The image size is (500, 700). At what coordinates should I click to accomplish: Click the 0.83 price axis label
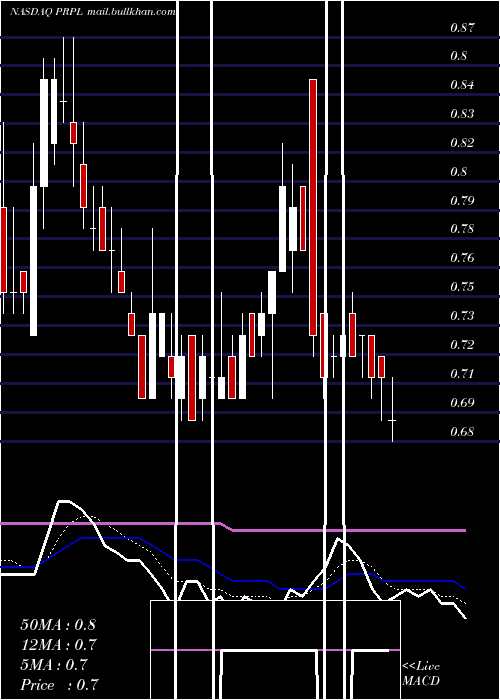(462, 114)
